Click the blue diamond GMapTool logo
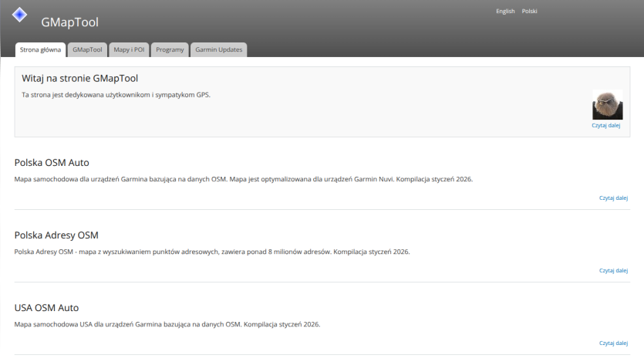644x362 pixels. coord(19,15)
